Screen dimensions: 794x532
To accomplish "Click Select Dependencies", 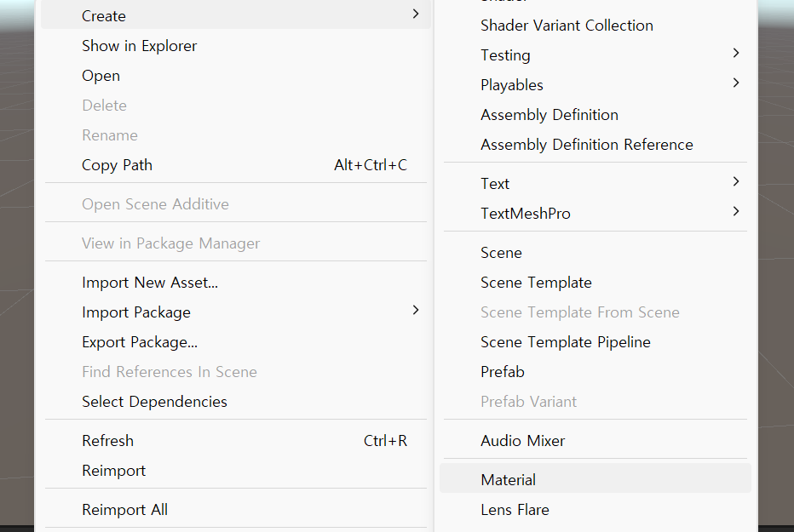I will pyautogui.click(x=154, y=402).
